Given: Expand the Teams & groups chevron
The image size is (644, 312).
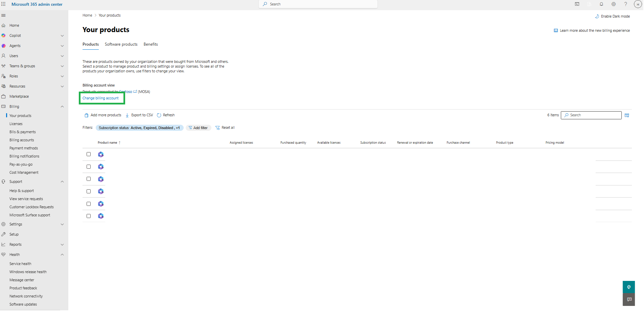Looking at the screenshot, I should pyautogui.click(x=62, y=66).
